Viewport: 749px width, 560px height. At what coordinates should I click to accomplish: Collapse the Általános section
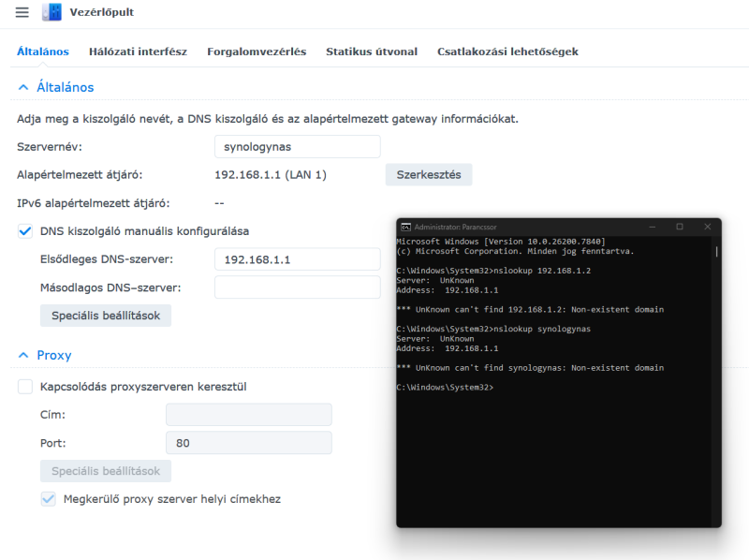[23, 87]
